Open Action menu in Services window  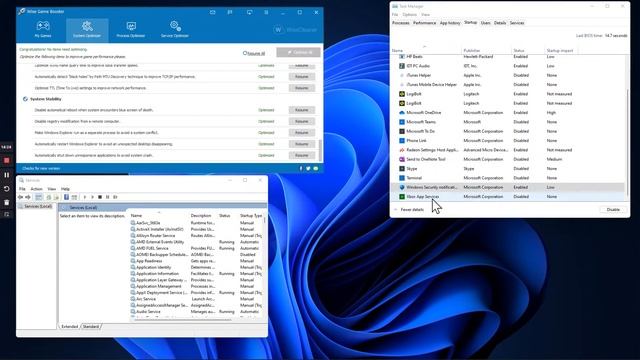tap(36, 189)
